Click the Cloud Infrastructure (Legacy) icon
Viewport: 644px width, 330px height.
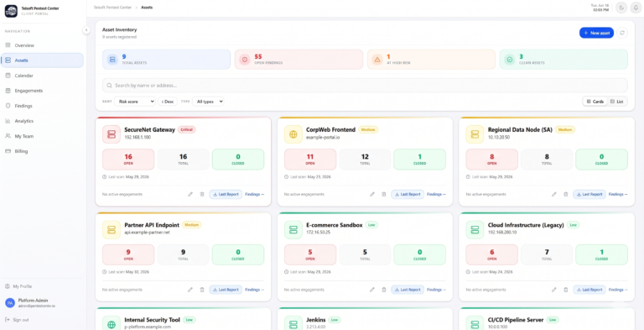point(475,229)
